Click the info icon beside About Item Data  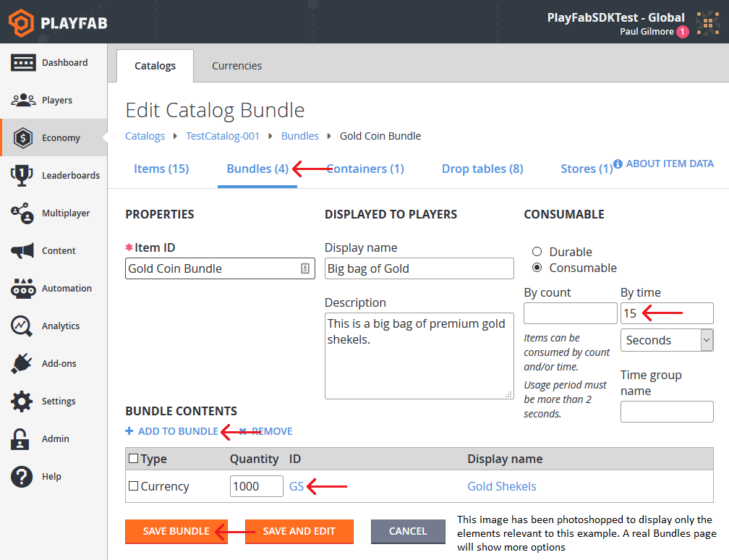click(618, 164)
